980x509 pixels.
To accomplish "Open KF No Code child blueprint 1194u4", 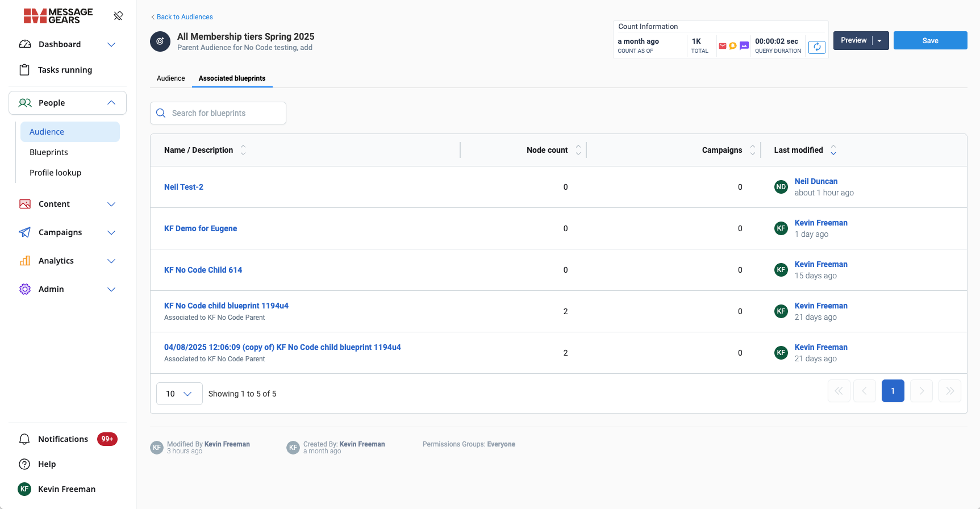I will coord(226,306).
